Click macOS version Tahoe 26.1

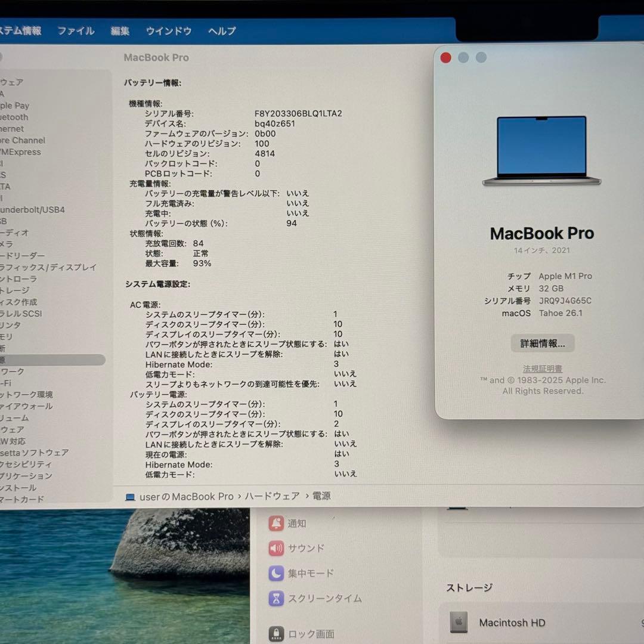(561, 313)
